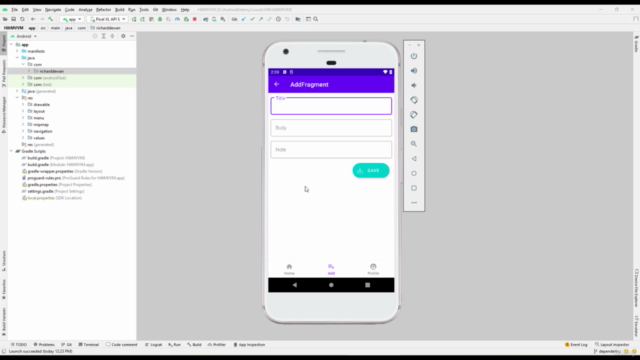Open the Tools menu

144,9
